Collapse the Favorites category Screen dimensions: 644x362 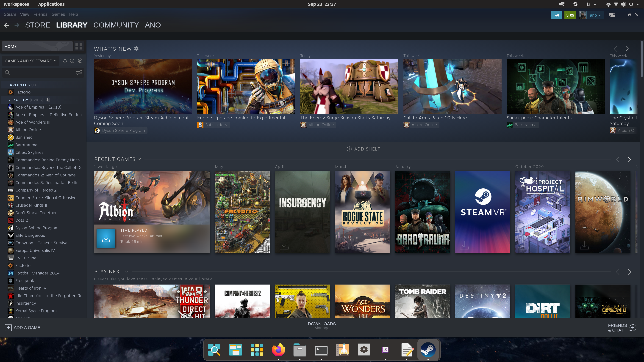click(4, 85)
